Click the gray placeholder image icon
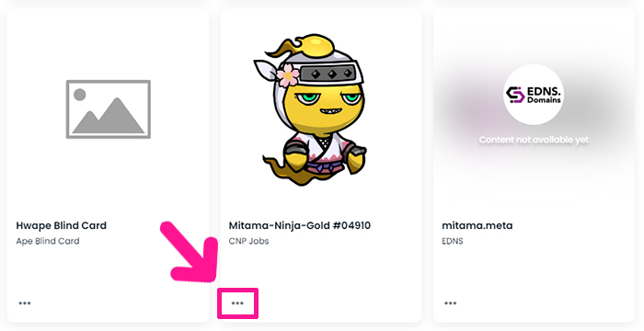The width and height of the screenshot is (644, 331). click(x=109, y=109)
